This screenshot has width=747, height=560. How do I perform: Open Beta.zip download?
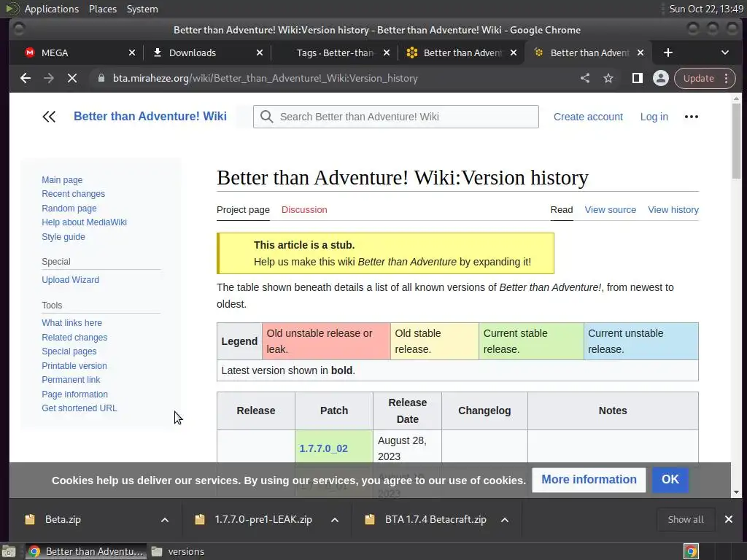click(63, 519)
